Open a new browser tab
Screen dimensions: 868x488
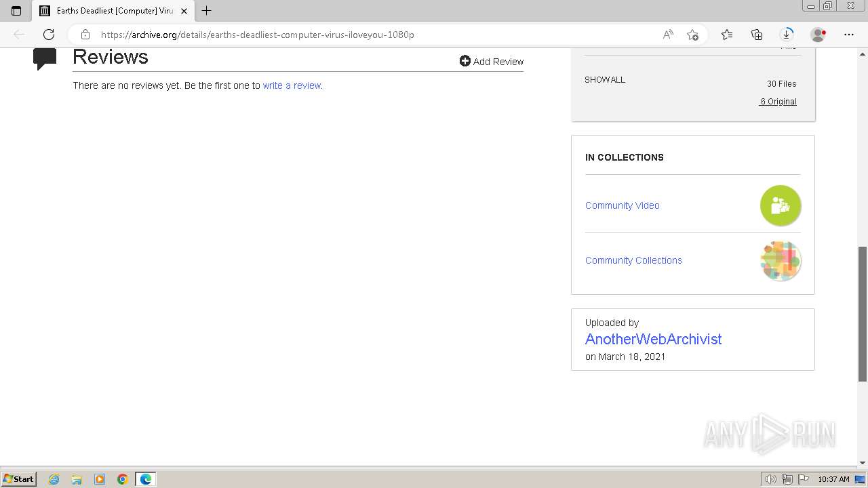coord(207,11)
